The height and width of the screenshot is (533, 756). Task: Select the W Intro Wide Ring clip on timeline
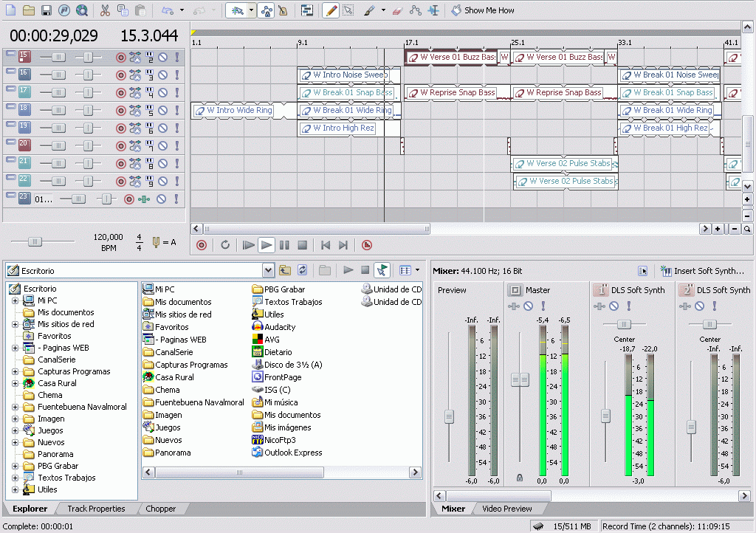tap(235, 110)
